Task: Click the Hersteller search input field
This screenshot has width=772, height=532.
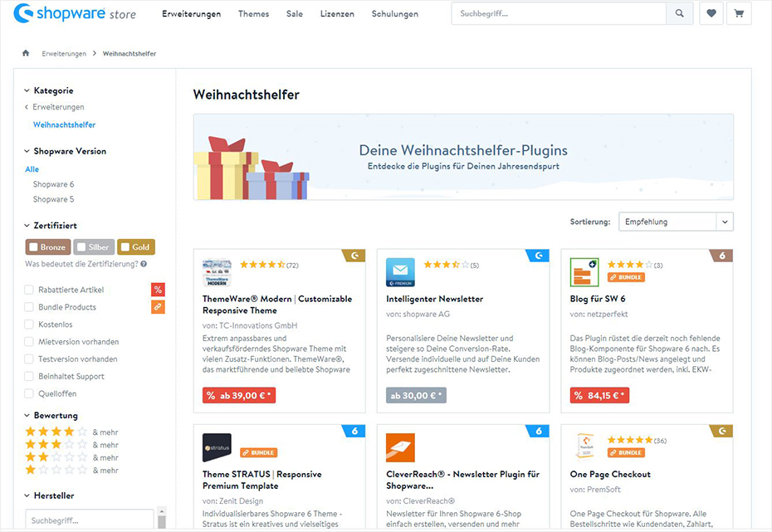Action: 89,520
